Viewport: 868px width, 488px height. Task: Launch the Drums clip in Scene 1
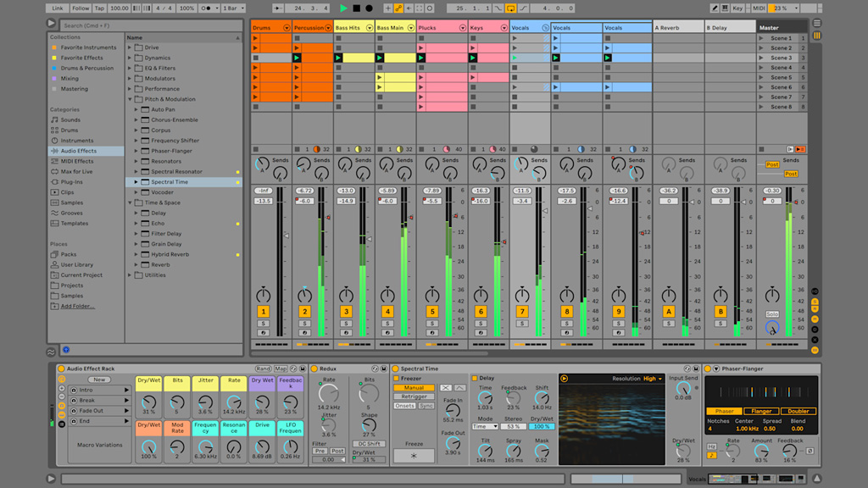click(256, 38)
